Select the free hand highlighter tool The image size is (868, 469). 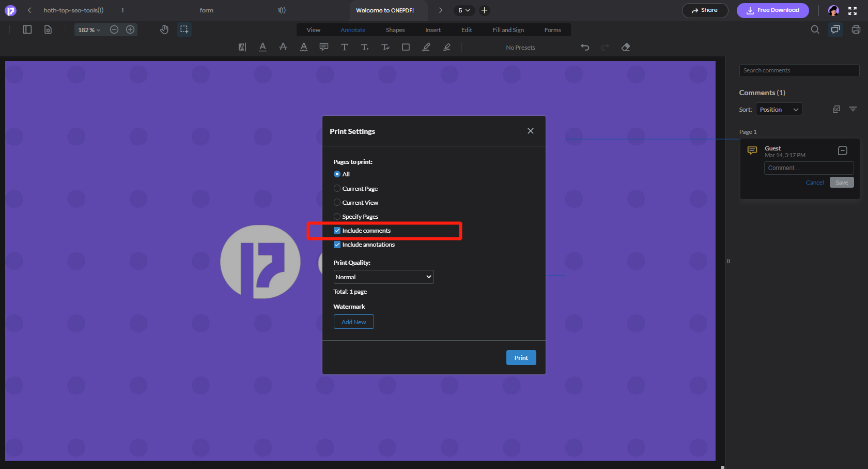coord(447,47)
